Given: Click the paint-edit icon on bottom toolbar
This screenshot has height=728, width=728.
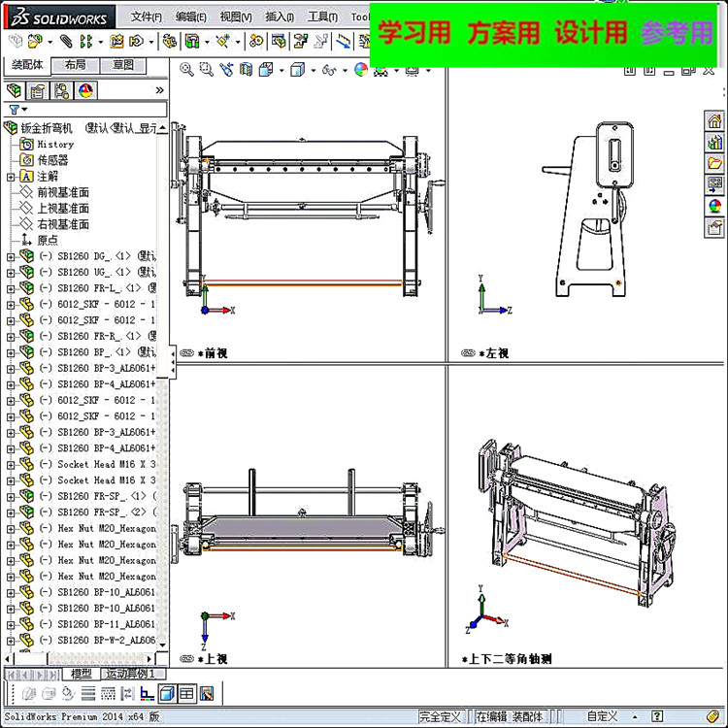Looking at the screenshot, I should (x=207, y=694).
